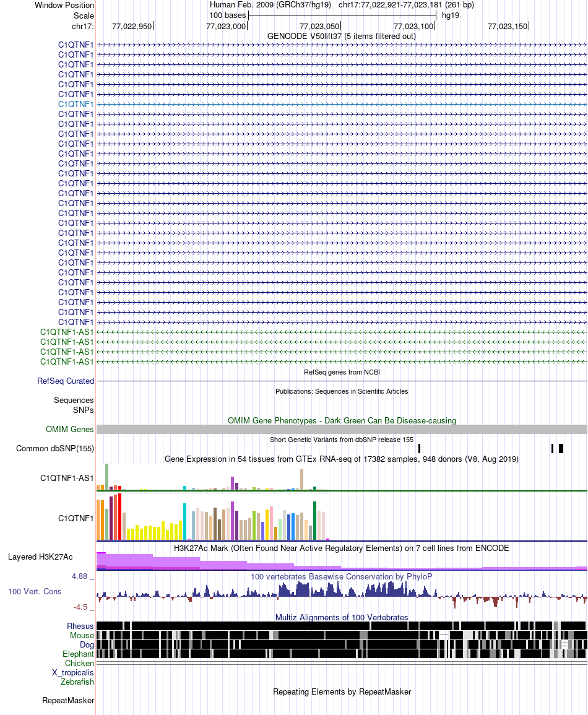The width and height of the screenshot is (588, 715).
Task: Click the widest rightmost dbSNP variant marker
Action: point(561,448)
